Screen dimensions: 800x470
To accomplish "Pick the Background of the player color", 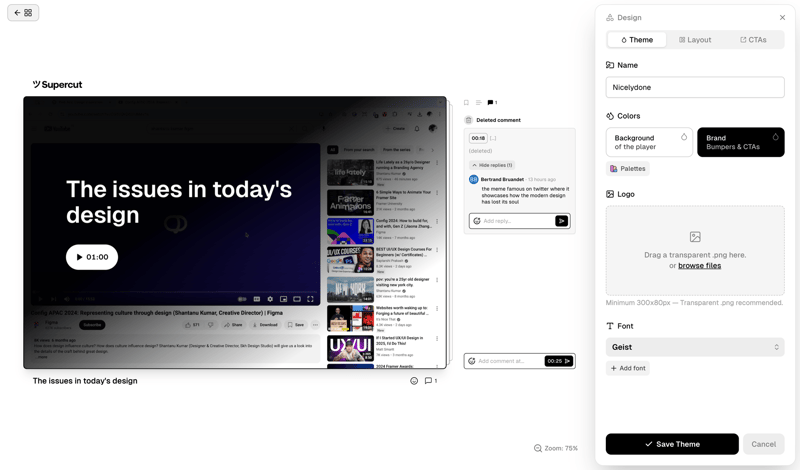I will (x=649, y=142).
